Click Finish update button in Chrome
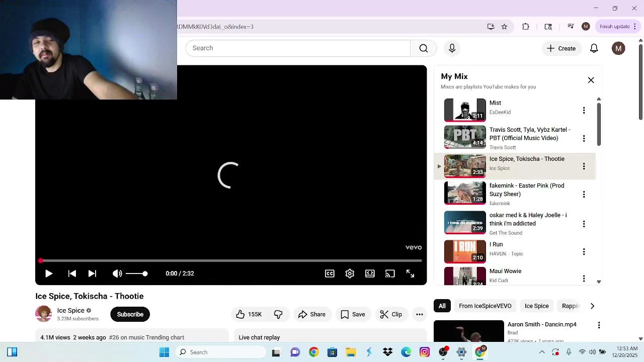Image resolution: width=644 pixels, height=362 pixels. 618,27
